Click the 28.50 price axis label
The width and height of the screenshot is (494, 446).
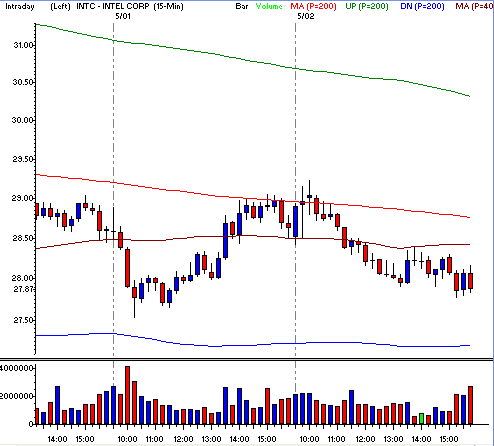(x=23, y=238)
